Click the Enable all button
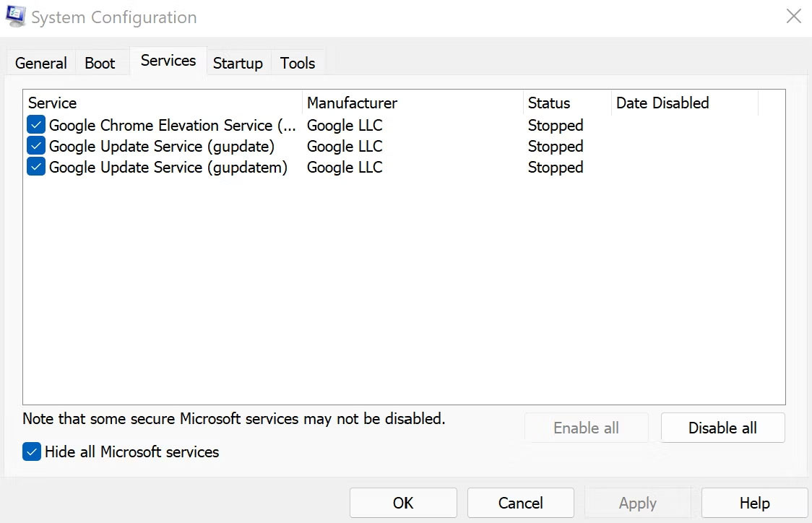This screenshot has width=812, height=523. (586, 428)
